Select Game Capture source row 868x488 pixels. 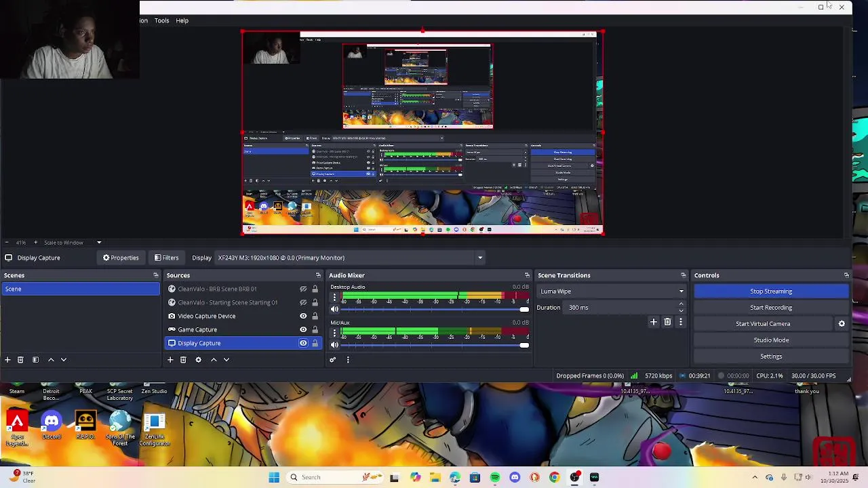243,329
